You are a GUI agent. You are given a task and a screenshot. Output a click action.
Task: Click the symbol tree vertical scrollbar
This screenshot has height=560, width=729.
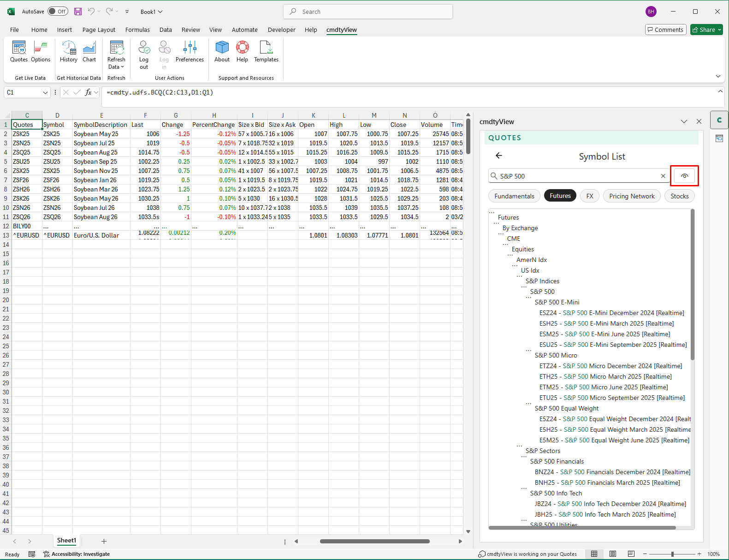click(693, 285)
